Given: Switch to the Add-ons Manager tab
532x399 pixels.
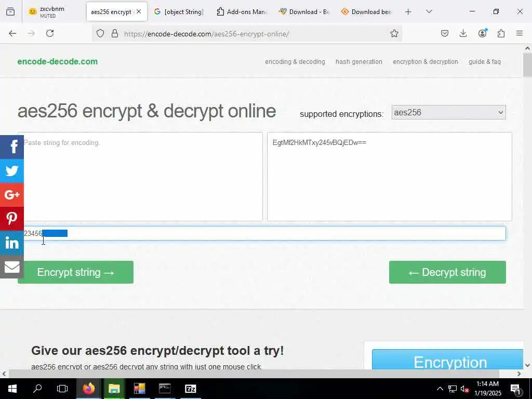Looking at the screenshot, I should pyautogui.click(x=242, y=11).
